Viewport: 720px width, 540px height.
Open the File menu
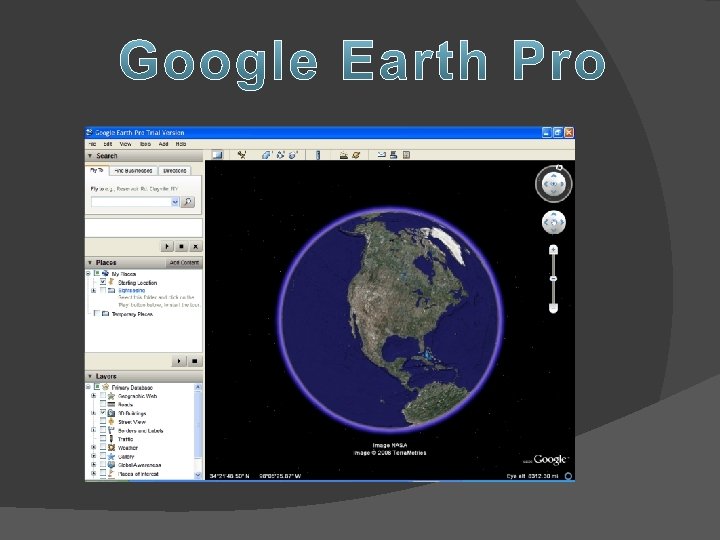tap(92, 144)
